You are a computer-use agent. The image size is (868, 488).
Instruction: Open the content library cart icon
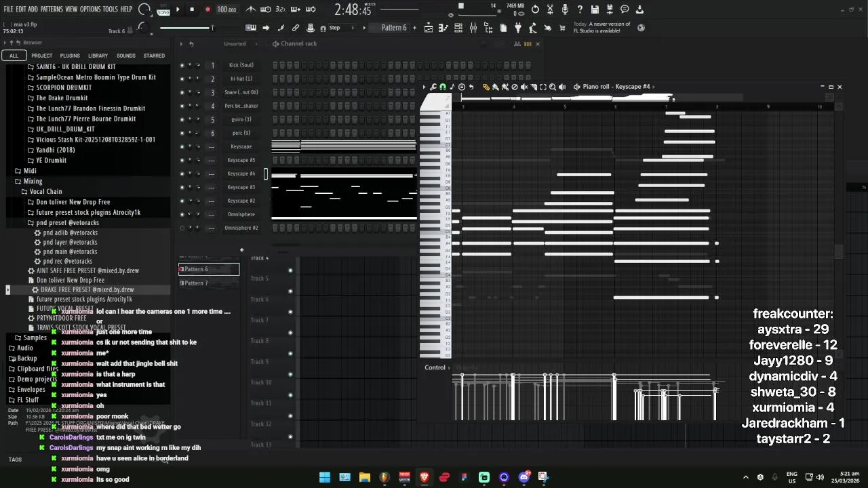pos(563,28)
